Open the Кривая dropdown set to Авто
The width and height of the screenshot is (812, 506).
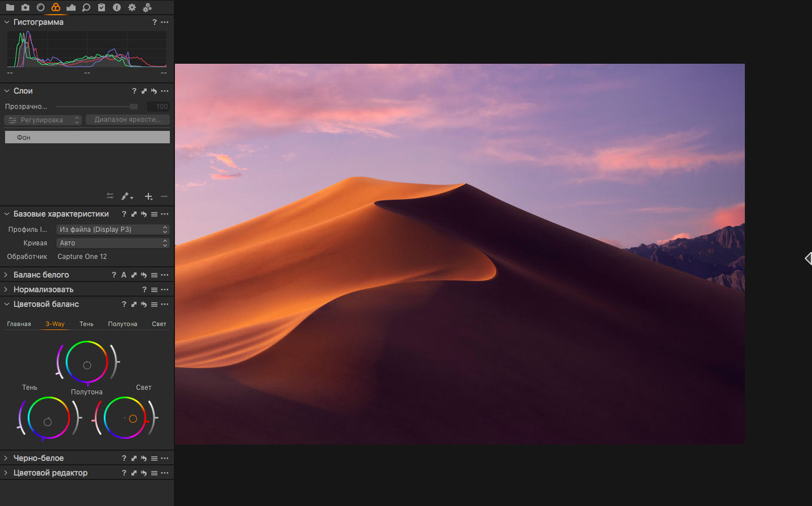[x=113, y=243]
